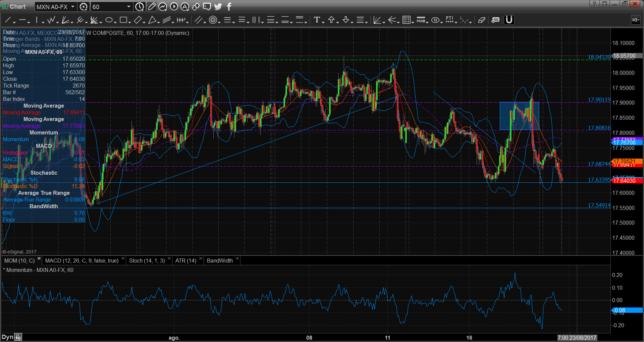
Task: Select the Gann fan tool
Action: click(x=94, y=20)
